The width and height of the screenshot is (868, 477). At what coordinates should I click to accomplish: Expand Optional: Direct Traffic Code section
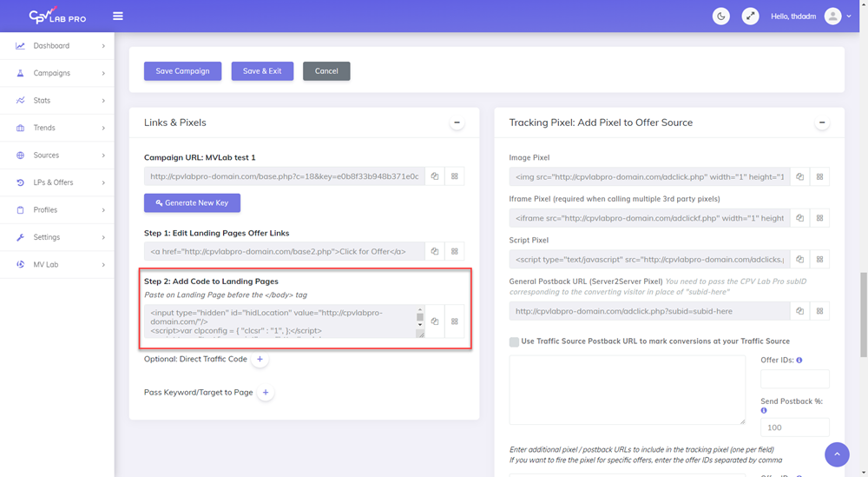(x=260, y=359)
